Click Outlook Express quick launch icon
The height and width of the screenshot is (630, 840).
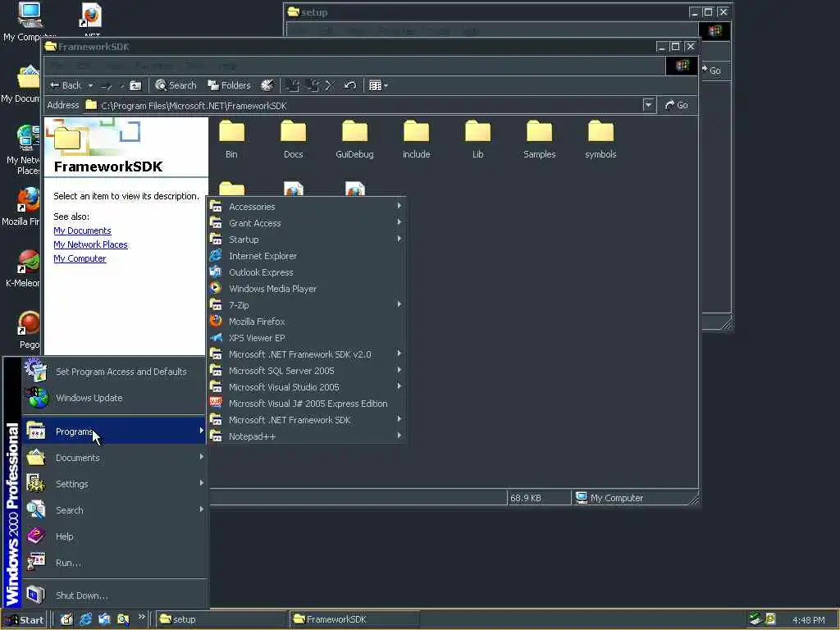click(104, 620)
